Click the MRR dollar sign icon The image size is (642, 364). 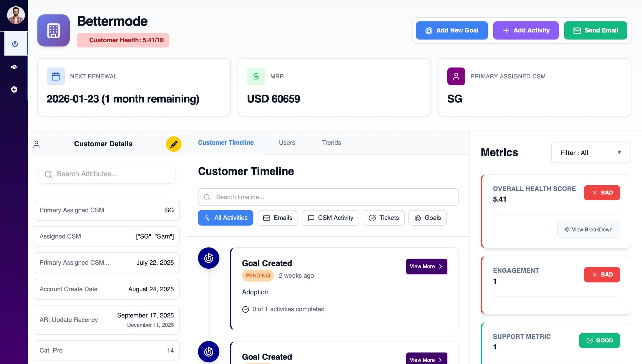pos(256,76)
